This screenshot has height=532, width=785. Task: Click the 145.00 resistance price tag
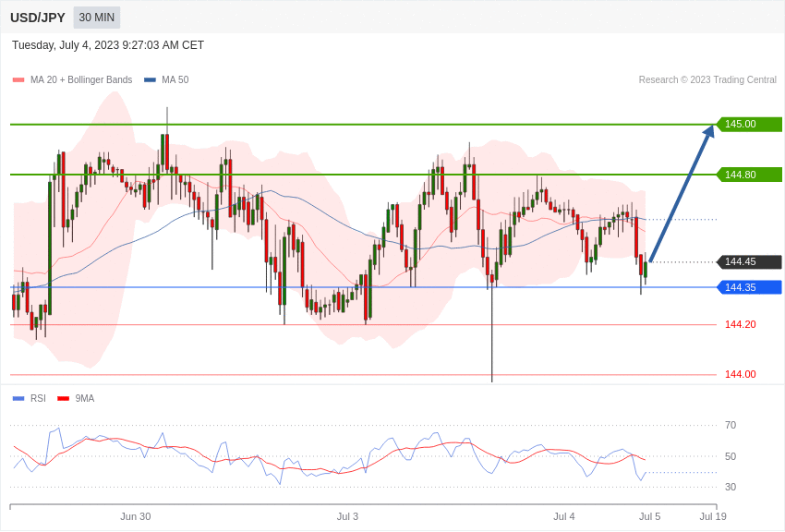(x=749, y=124)
